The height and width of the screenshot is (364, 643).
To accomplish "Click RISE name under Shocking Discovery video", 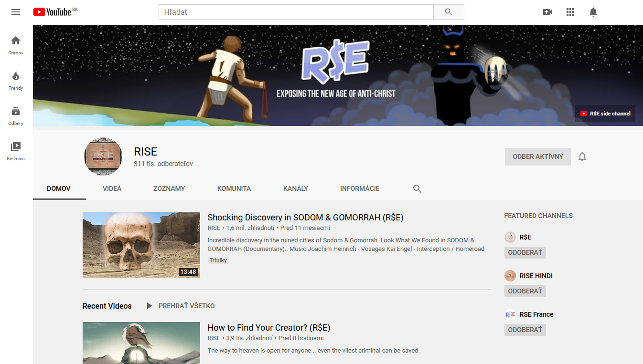I will click(214, 228).
